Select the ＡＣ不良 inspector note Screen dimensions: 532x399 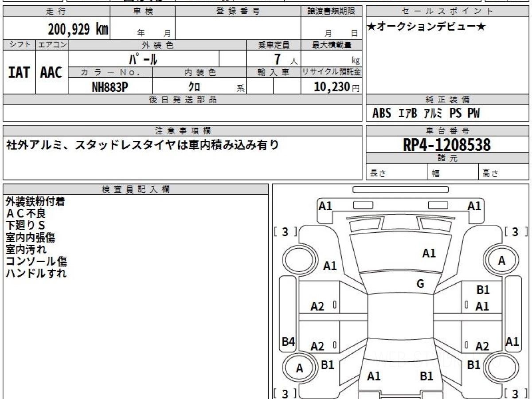tap(25, 214)
